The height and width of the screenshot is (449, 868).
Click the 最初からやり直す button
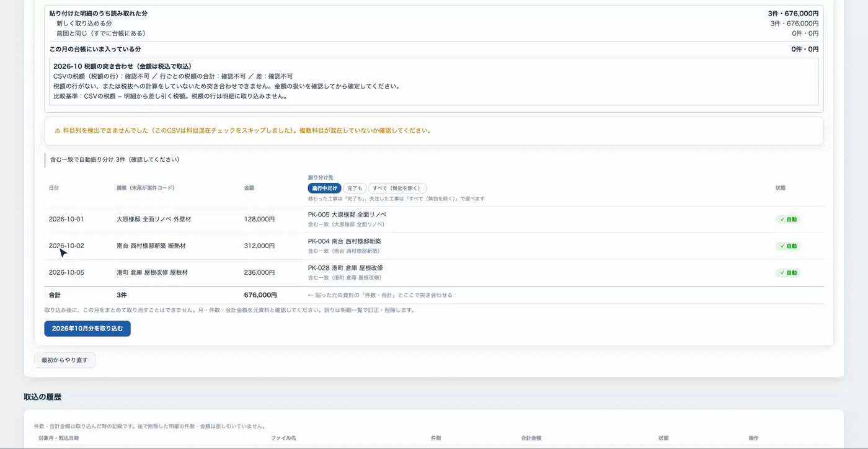(64, 360)
